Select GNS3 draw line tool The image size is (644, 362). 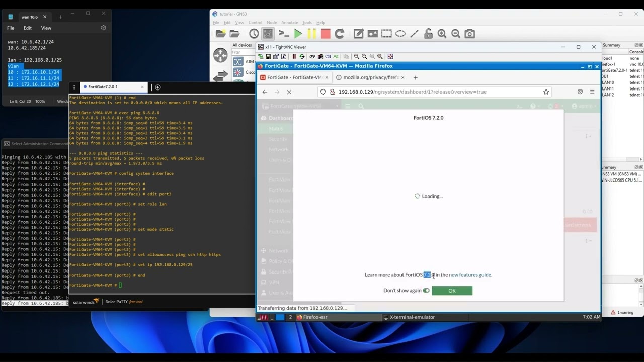(x=414, y=34)
